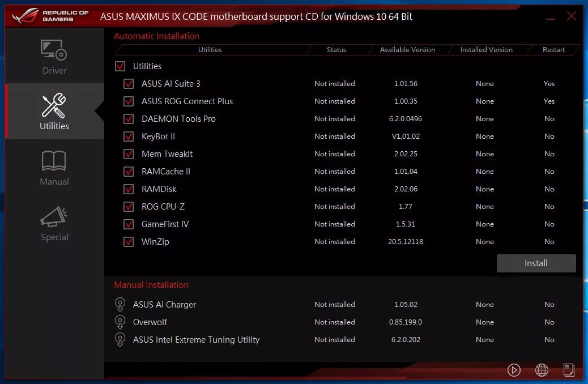This screenshot has height=384, width=588.
Task: Toggle the master Utilities checkbox
Action: [120, 66]
